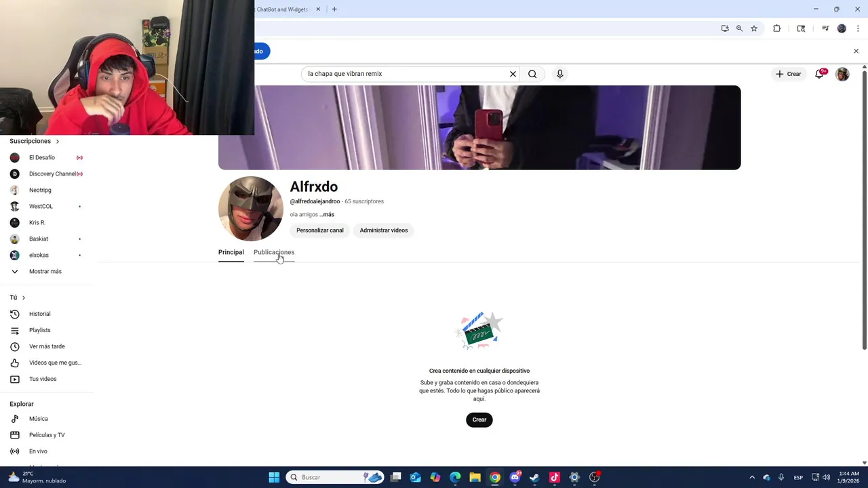Open Outlook from taskbar

[x=415, y=477]
